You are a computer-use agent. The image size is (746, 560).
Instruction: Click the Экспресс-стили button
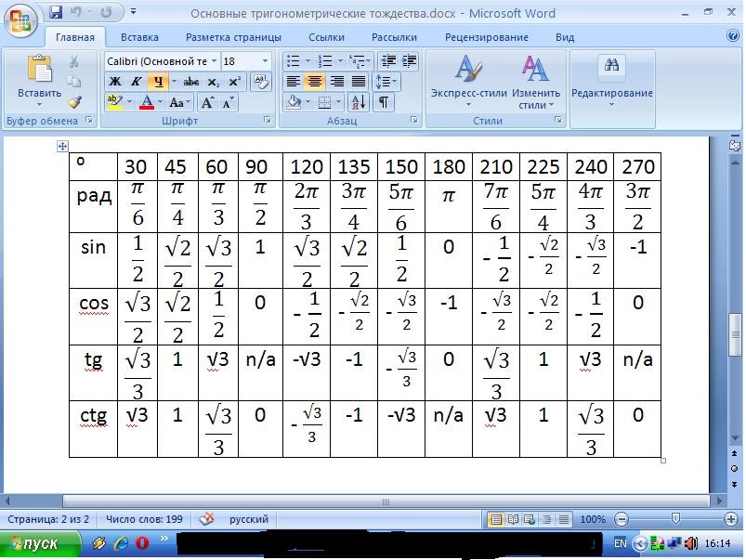468,81
